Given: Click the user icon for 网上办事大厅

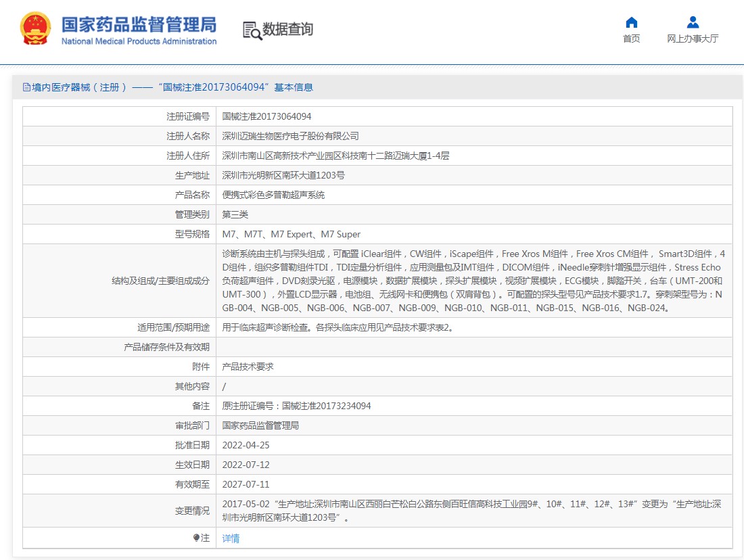Looking at the screenshot, I should click(693, 22).
